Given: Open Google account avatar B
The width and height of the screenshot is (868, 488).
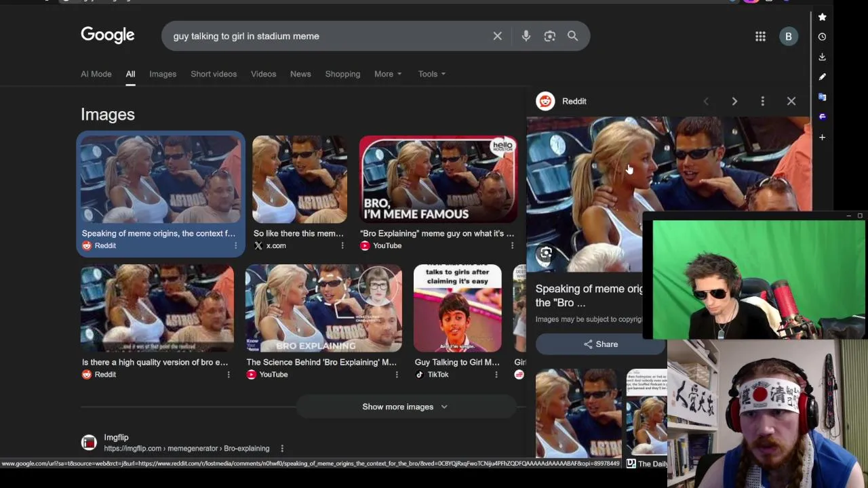Looking at the screenshot, I should click(788, 37).
